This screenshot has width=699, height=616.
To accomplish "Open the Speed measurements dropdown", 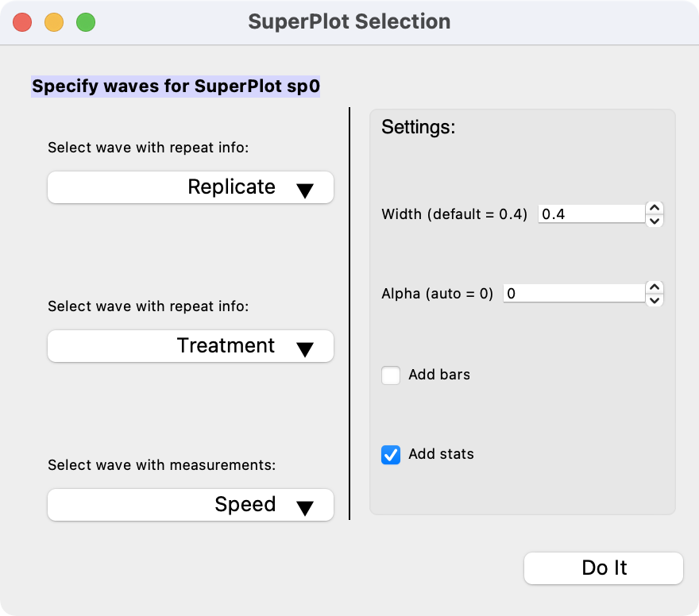I will (191, 505).
